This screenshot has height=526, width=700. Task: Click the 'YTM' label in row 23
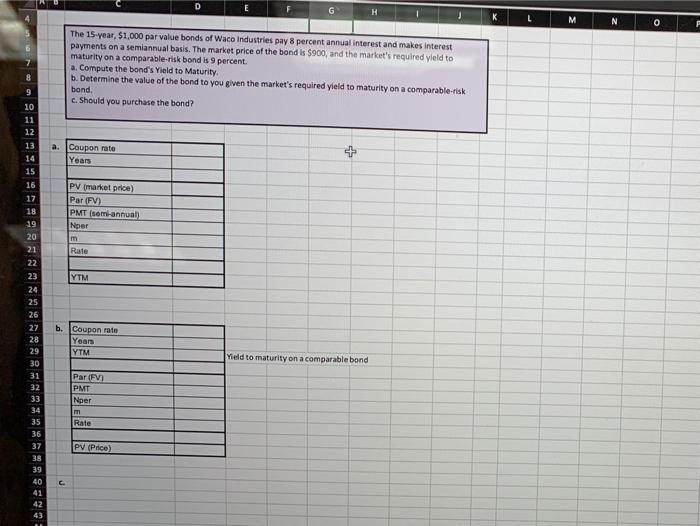79,278
